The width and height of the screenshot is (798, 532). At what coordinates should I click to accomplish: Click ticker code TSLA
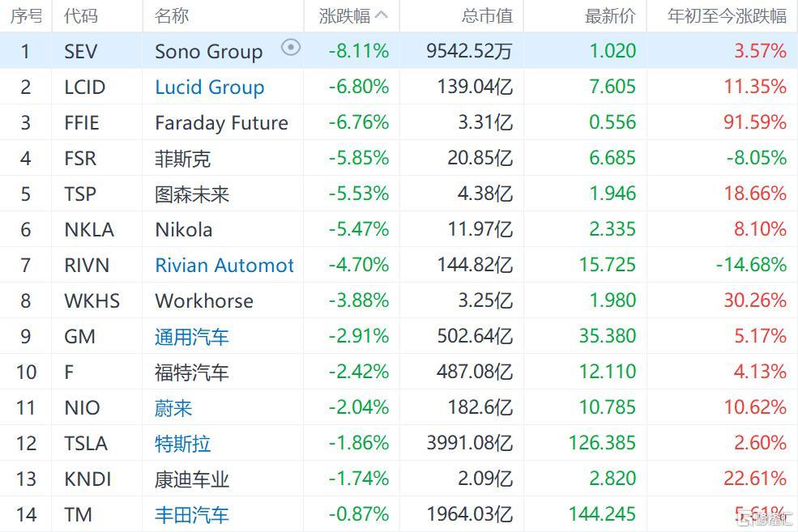pos(86,444)
